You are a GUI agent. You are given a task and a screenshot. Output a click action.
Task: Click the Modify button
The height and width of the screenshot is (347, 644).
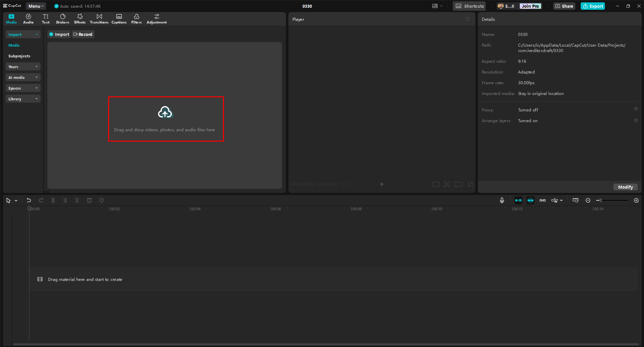click(625, 187)
